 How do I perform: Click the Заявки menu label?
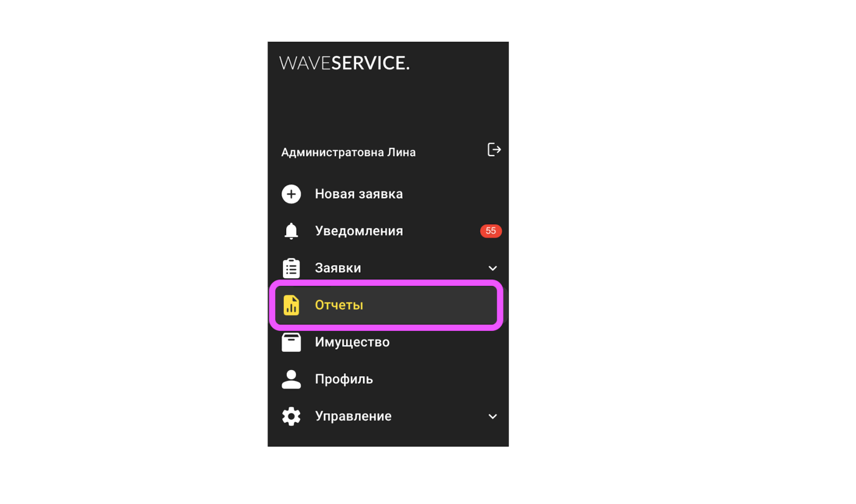point(338,268)
